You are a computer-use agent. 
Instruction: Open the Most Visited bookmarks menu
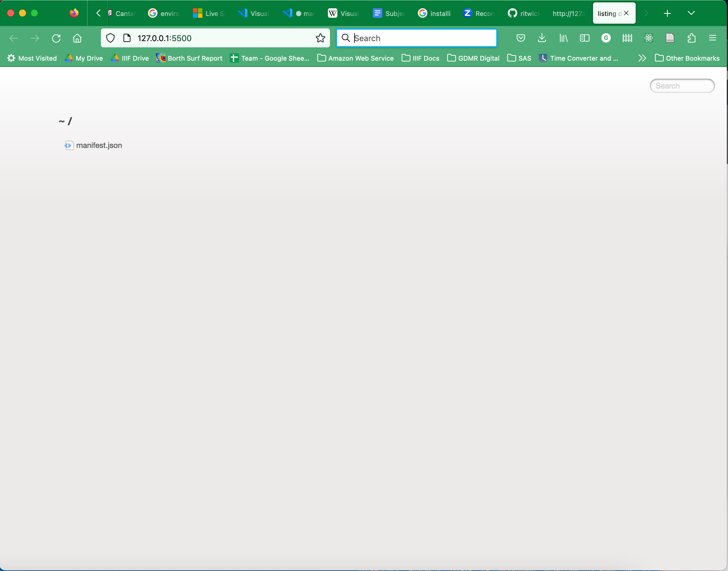click(x=32, y=58)
